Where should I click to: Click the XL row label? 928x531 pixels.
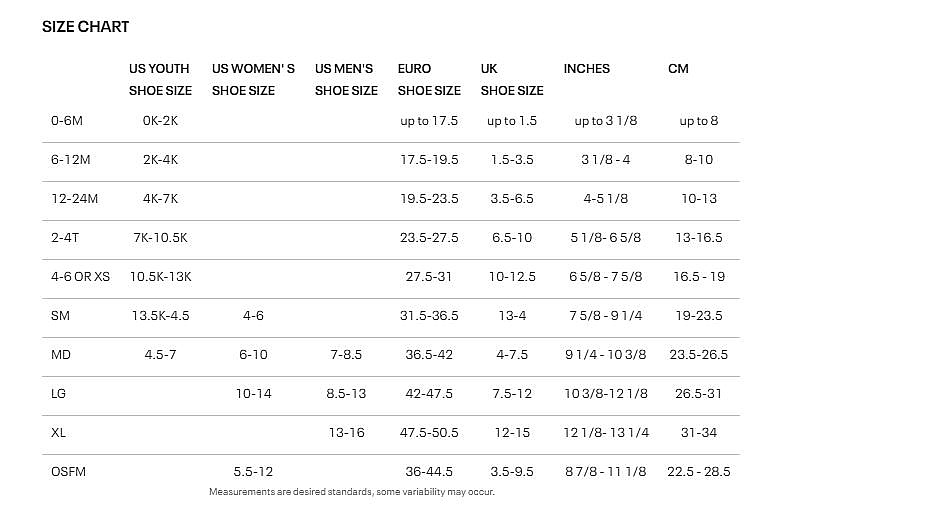pos(58,433)
